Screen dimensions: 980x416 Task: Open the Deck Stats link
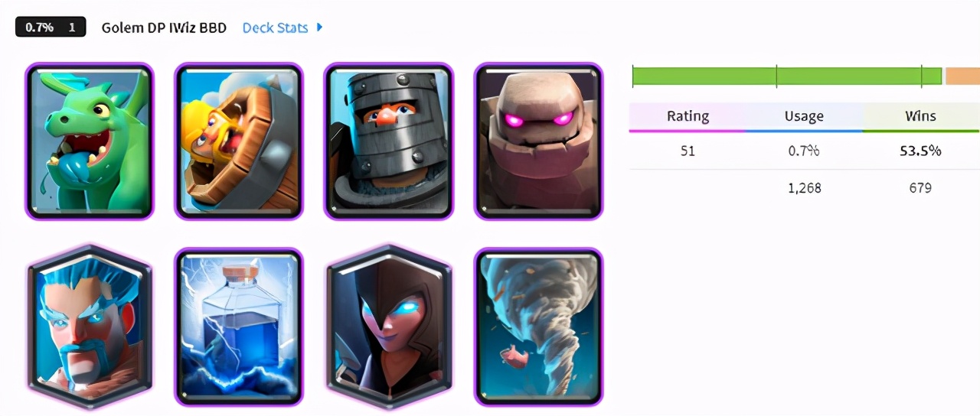point(275,28)
